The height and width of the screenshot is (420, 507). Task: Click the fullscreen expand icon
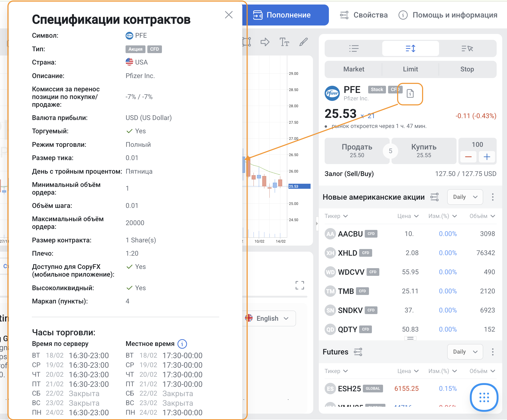pos(300,285)
